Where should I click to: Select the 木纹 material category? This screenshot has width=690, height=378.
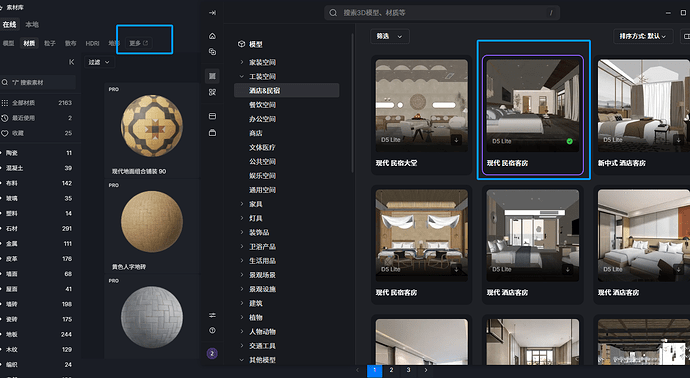(37, 349)
